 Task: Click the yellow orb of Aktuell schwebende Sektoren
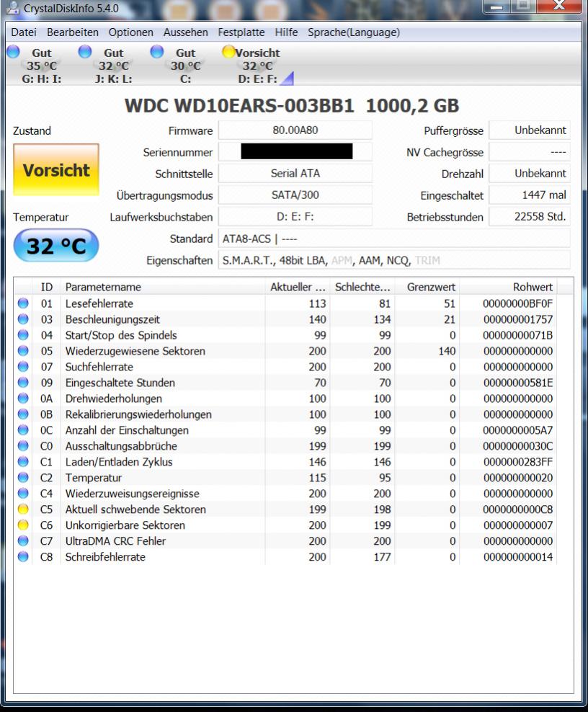pos(23,509)
